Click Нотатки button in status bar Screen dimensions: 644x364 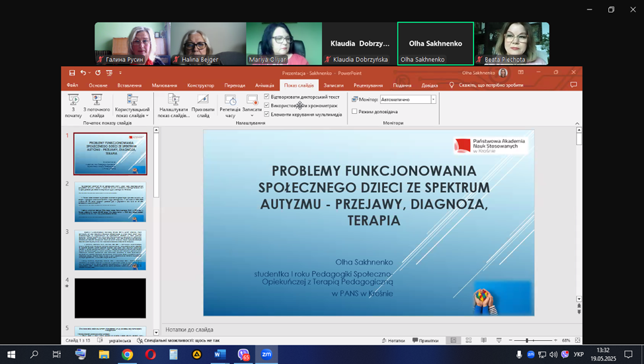point(393,340)
